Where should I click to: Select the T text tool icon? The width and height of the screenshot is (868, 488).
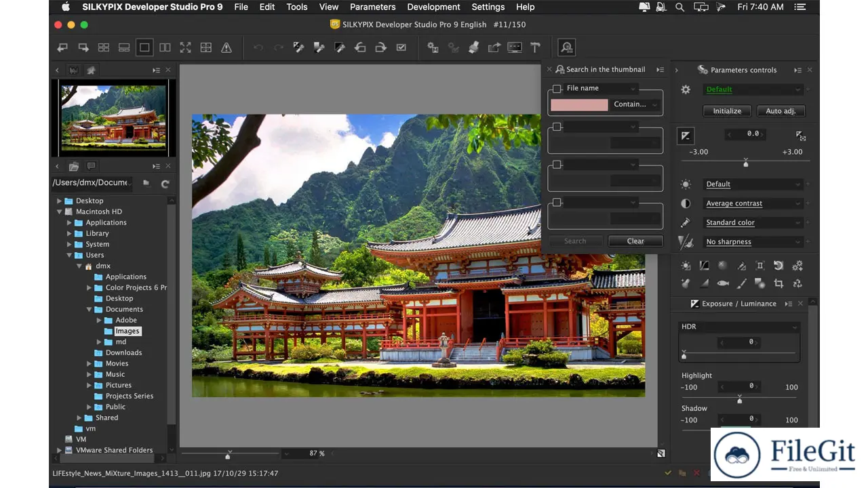[x=535, y=47]
